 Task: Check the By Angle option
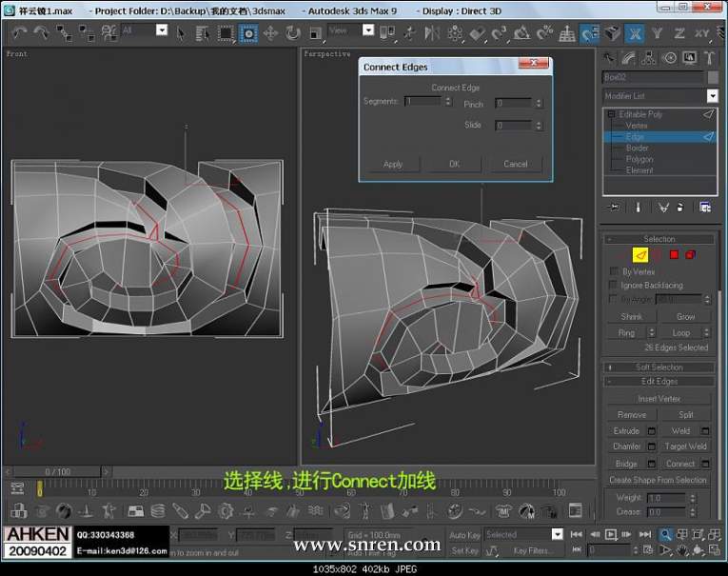click(x=614, y=299)
